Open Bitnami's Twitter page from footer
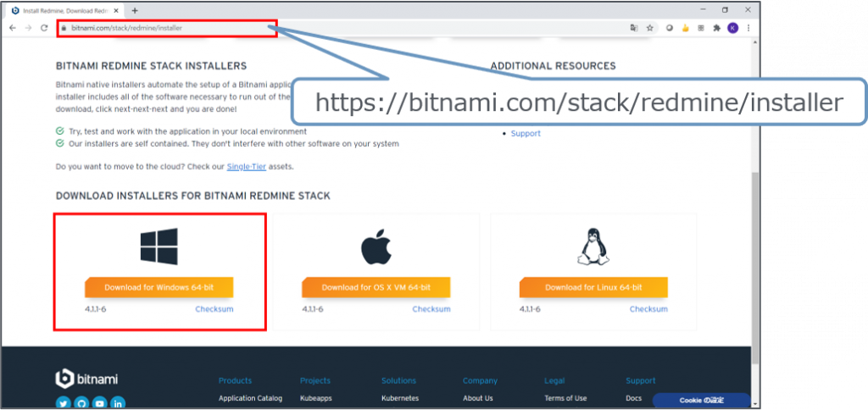 click(63, 403)
